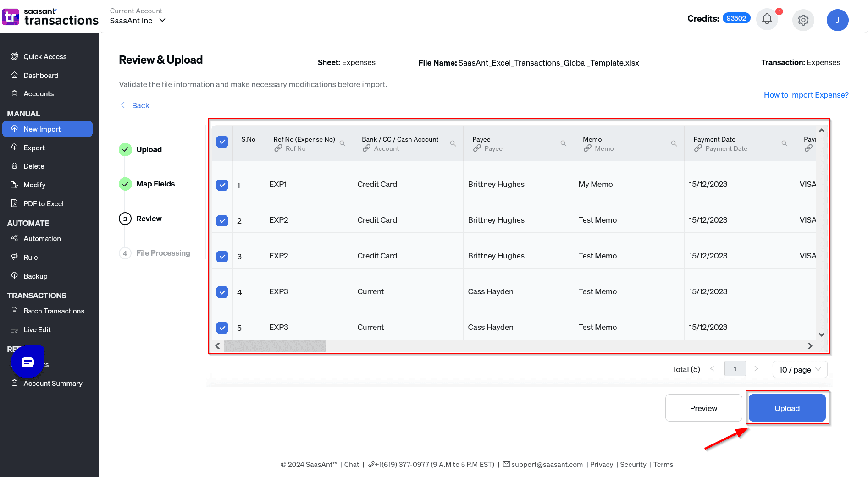
Task: Open the support@saasant.com email link
Action: click(x=547, y=464)
